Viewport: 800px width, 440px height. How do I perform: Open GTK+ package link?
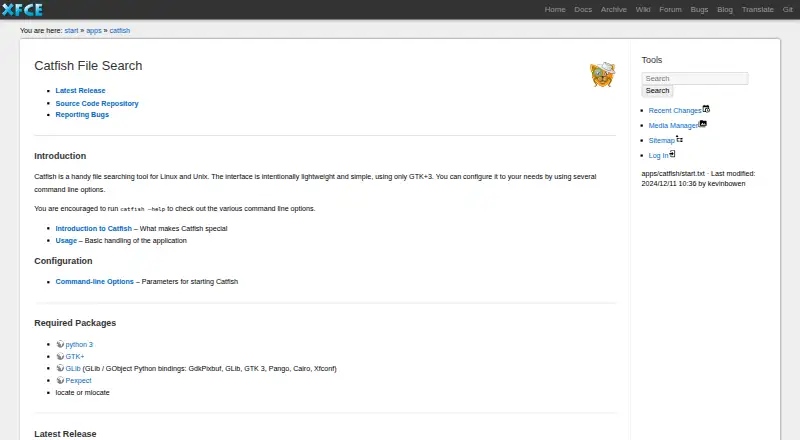pos(74,356)
